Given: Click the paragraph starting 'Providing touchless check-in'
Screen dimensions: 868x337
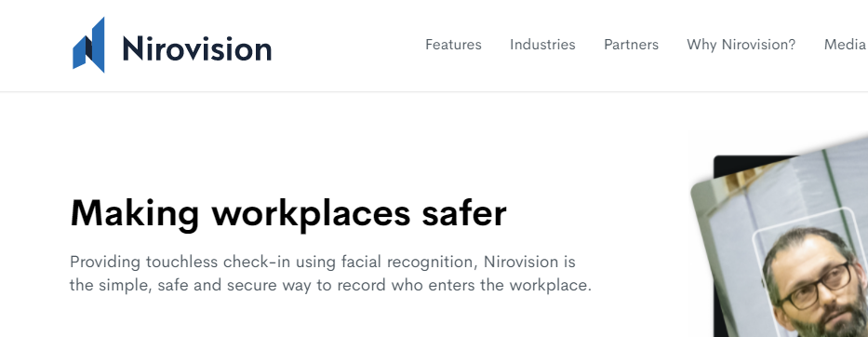Looking at the screenshot, I should pyautogui.click(x=330, y=274).
